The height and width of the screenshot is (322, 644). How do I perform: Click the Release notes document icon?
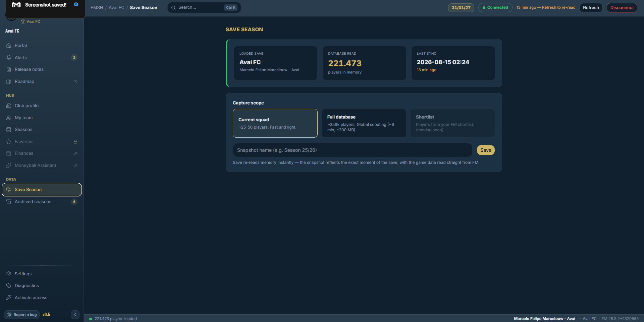(x=9, y=70)
